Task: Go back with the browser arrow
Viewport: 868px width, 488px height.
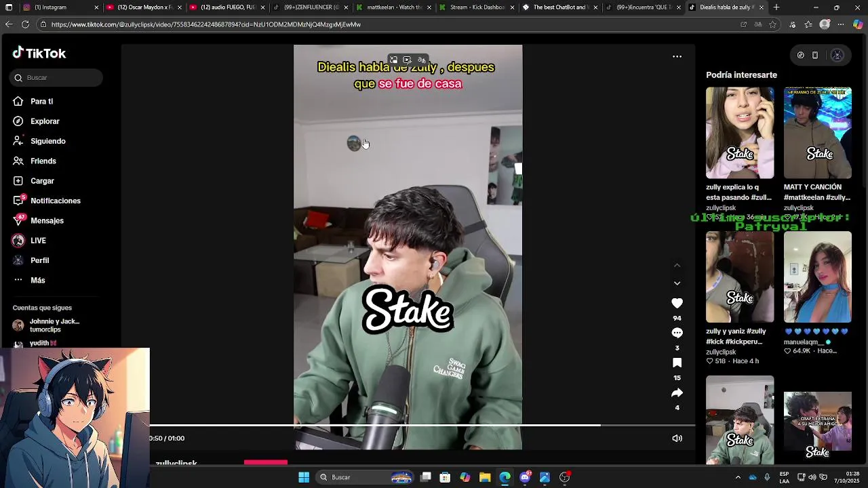Action: coord(9,24)
